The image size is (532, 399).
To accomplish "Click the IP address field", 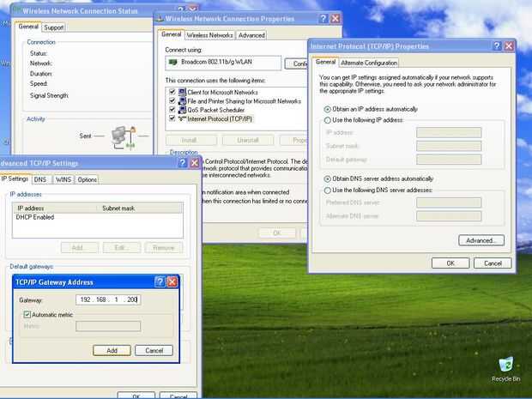I will (x=449, y=133).
